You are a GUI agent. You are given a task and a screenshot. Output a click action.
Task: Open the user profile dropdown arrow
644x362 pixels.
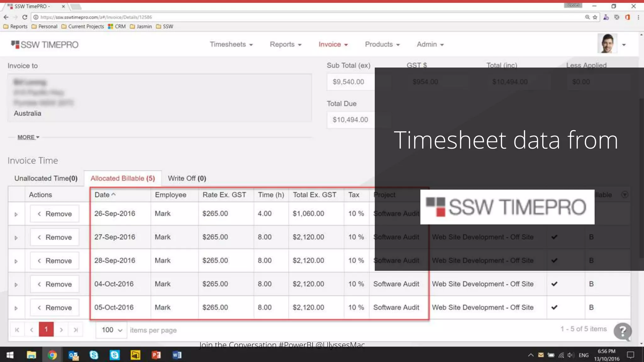624,45
